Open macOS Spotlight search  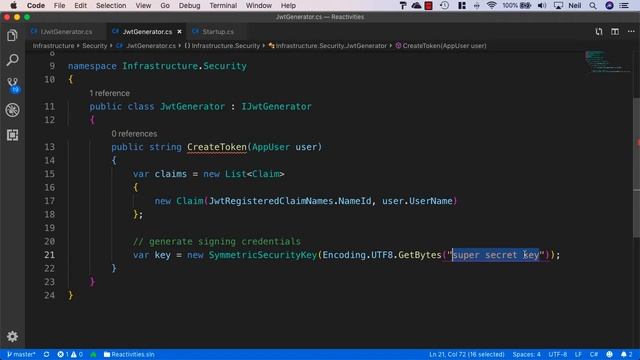(x=593, y=5)
